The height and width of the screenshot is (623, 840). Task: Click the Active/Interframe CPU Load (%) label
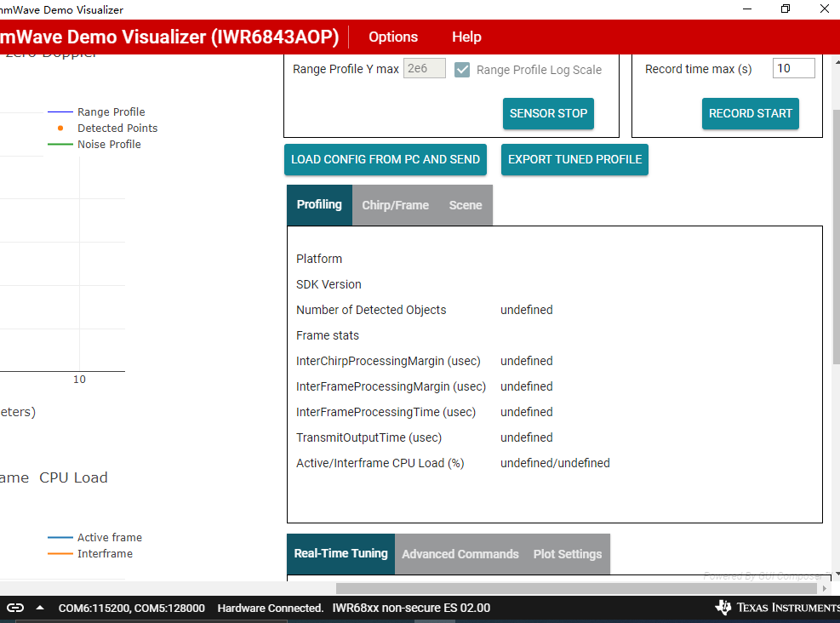tap(380, 463)
